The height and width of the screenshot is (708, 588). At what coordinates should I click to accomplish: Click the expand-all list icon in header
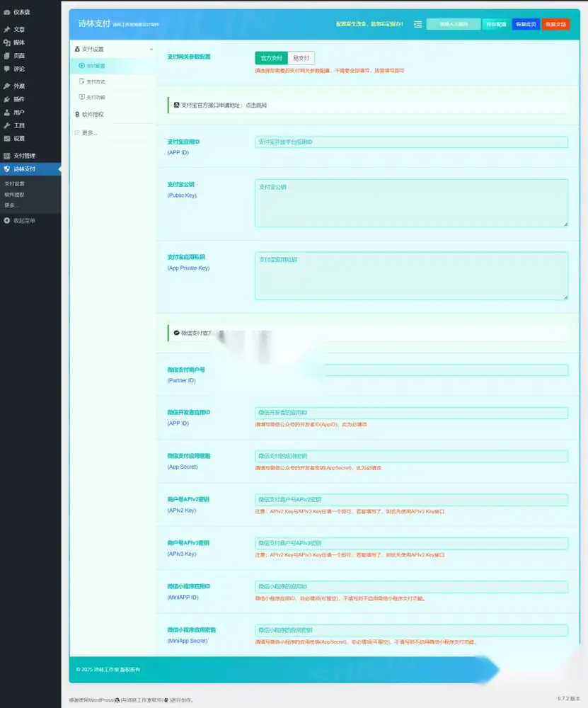pos(418,24)
